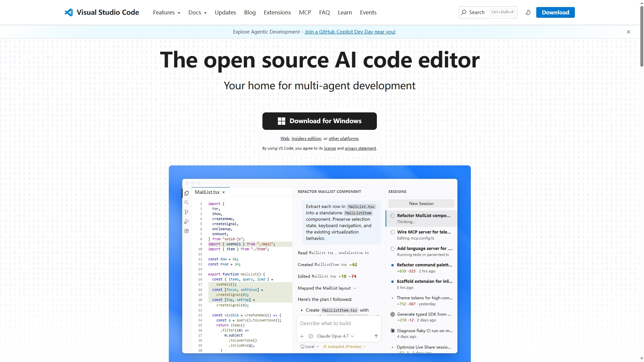Viewport: 644px width, 362px height.
Task: Click the header Search field
Action: pos(488,12)
